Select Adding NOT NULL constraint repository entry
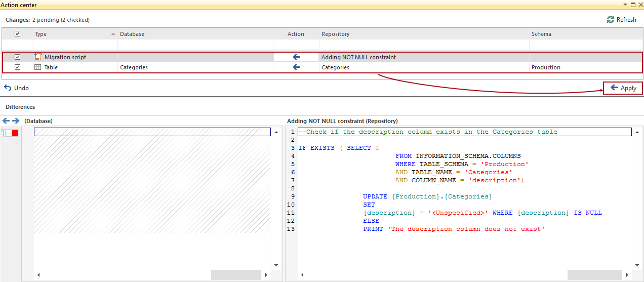This screenshot has height=282, width=644. click(358, 57)
